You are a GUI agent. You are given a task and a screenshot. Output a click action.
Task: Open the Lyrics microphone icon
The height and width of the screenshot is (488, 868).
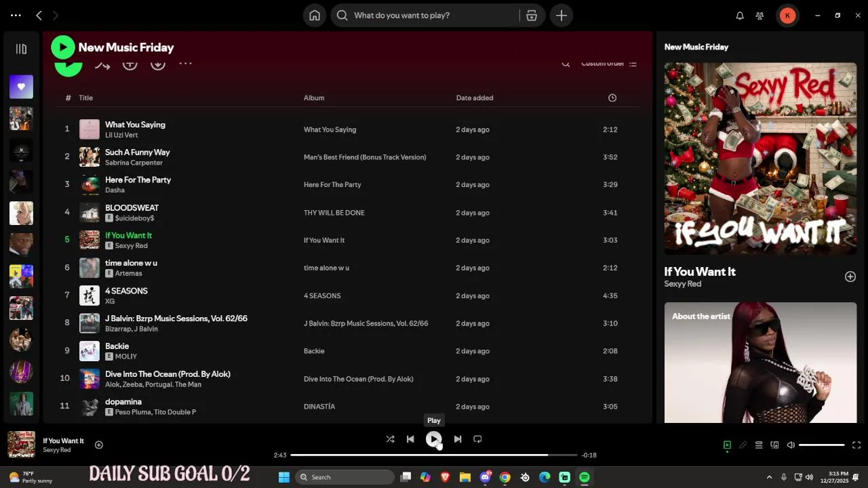click(x=743, y=445)
